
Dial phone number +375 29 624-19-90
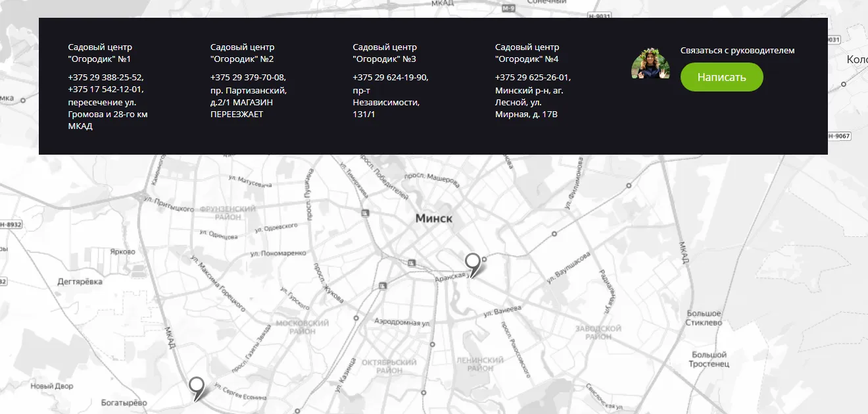click(390, 77)
